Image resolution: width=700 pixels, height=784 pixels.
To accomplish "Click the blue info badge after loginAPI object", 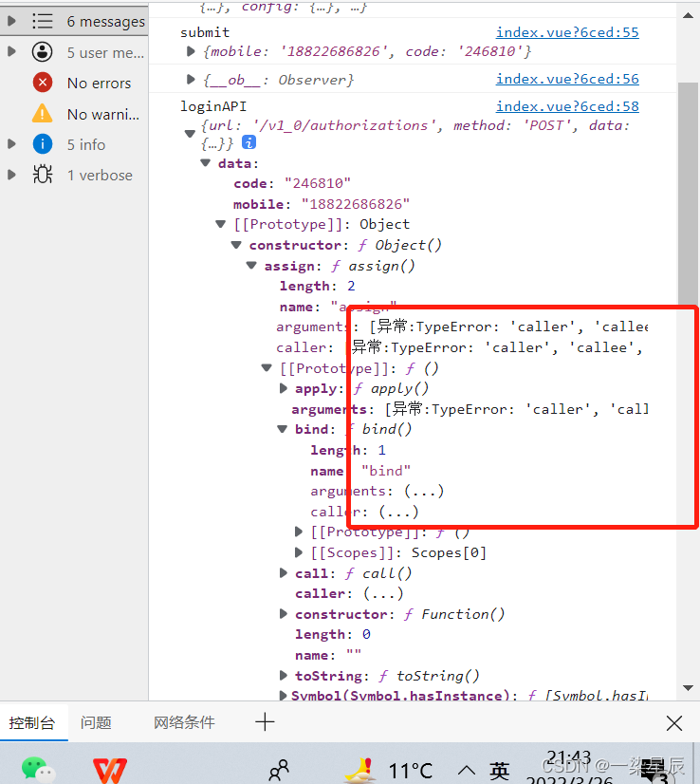I will (x=249, y=142).
